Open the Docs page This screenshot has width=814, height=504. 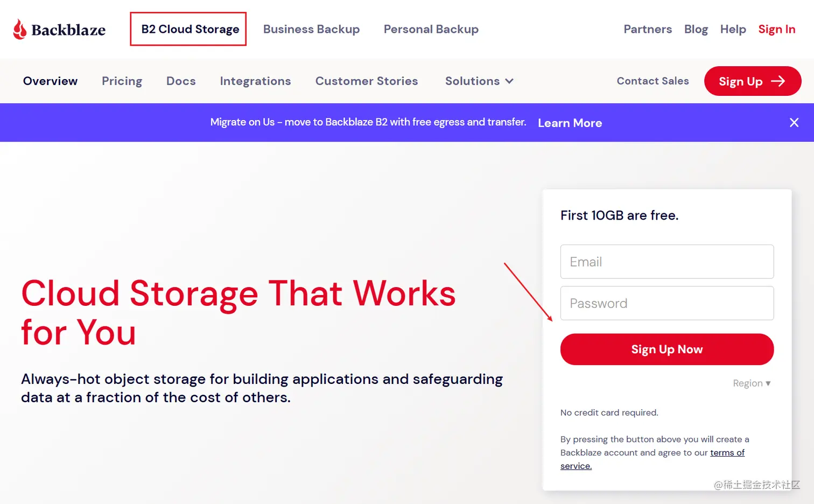181,81
